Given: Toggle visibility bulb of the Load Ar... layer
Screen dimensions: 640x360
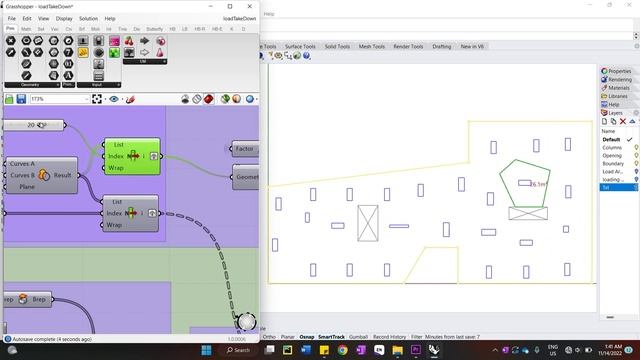Looking at the screenshot, I should pyautogui.click(x=636, y=171).
